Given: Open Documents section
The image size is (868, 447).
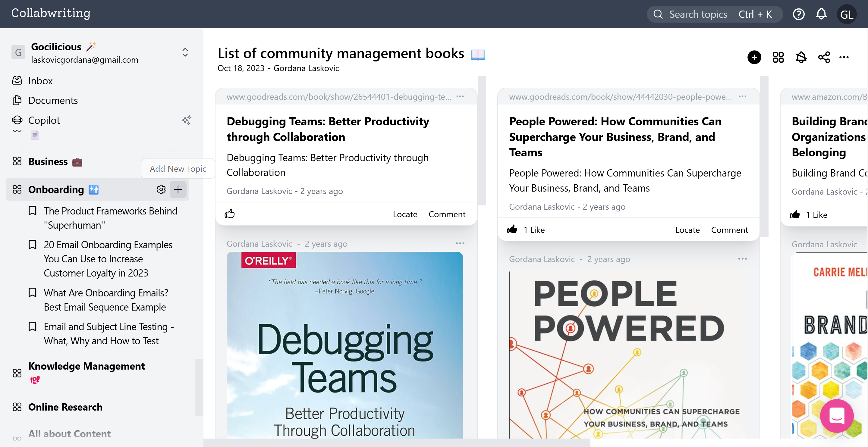Looking at the screenshot, I should (x=53, y=100).
